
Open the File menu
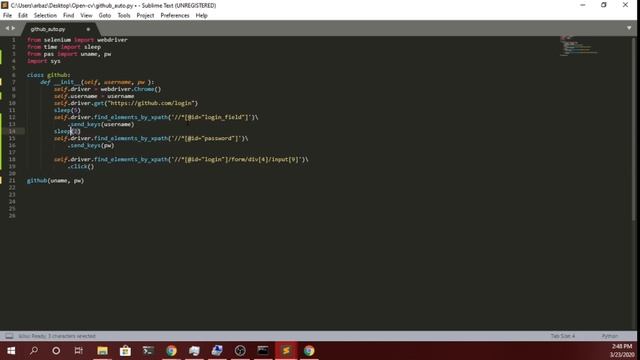7,16
